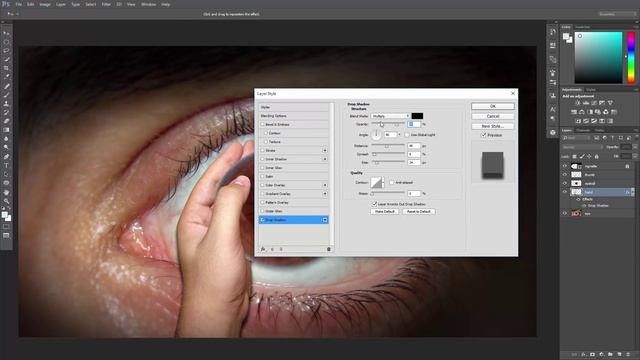Select the Lasso tool
This screenshot has width=640, height=360.
[6, 51]
